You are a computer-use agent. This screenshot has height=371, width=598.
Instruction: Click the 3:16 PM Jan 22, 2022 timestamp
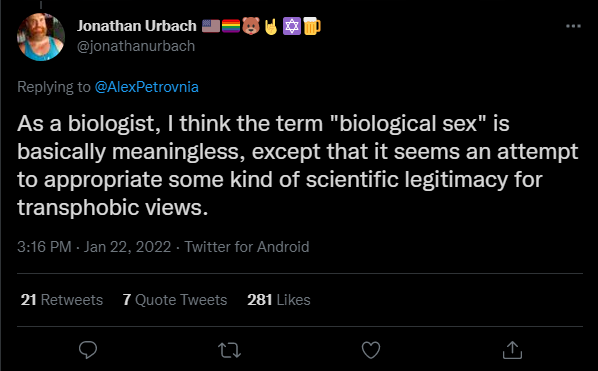(x=94, y=247)
